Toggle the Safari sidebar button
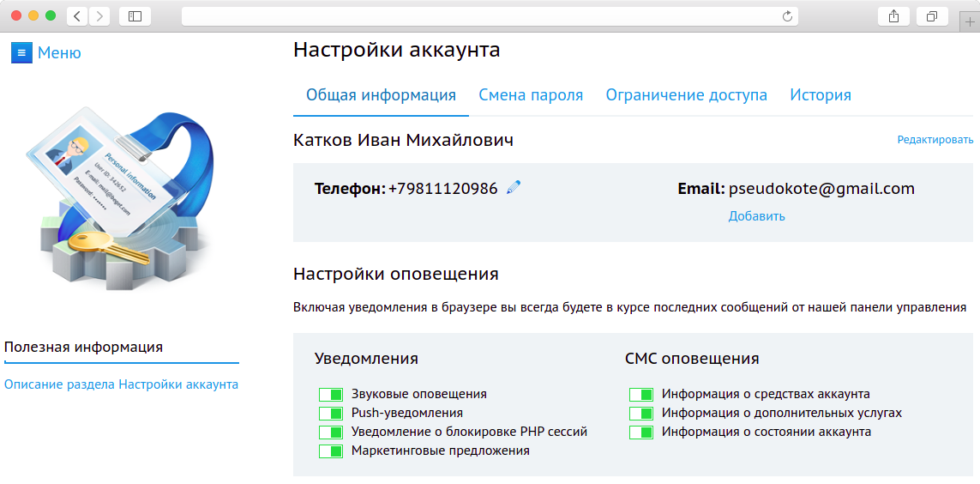980x484 pixels. 135,15
